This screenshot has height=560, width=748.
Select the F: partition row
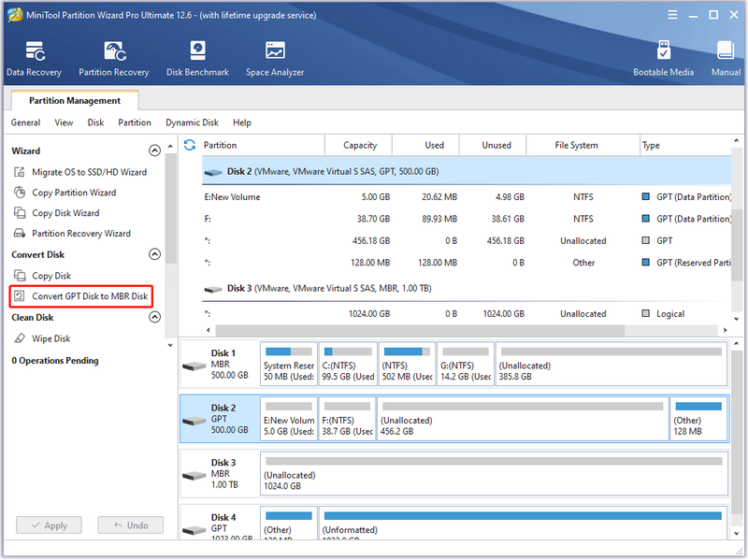coord(467,219)
